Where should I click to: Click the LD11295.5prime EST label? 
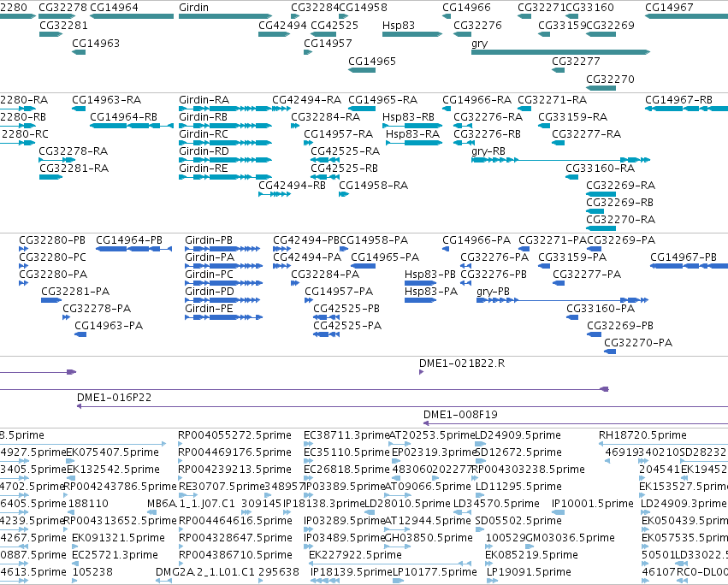[518, 487]
